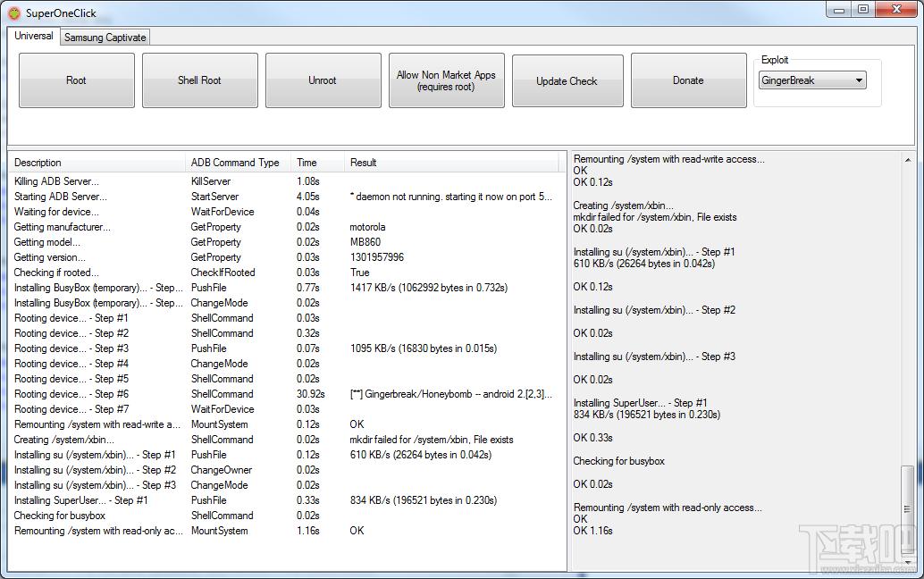Click 'Creating /system/xbin...' line in log panel
The width and height of the screenshot is (924, 579).
[x=622, y=206]
